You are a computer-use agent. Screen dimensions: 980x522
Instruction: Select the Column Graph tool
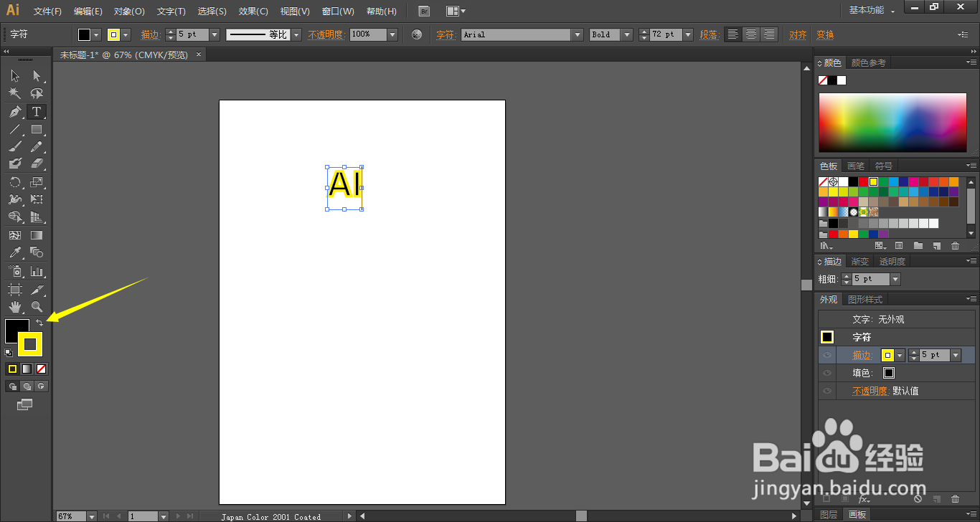tap(37, 272)
